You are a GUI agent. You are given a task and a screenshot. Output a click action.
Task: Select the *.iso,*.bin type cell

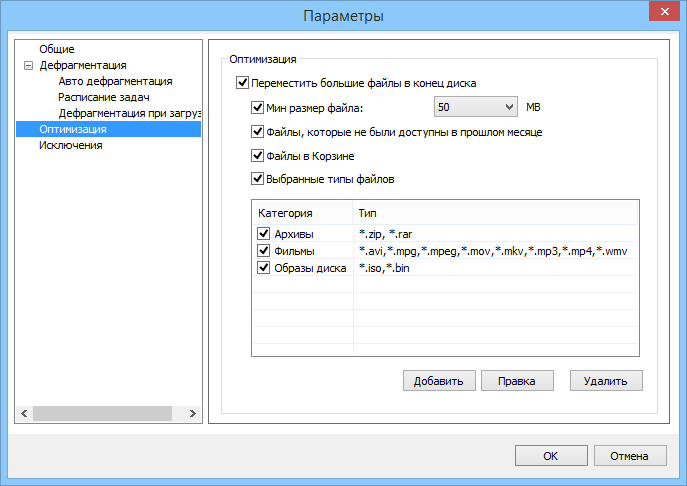[384, 268]
